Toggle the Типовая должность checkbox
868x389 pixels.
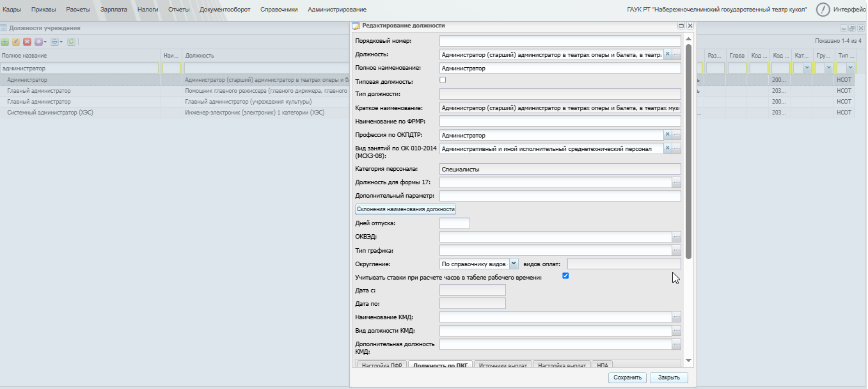[443, 80]
